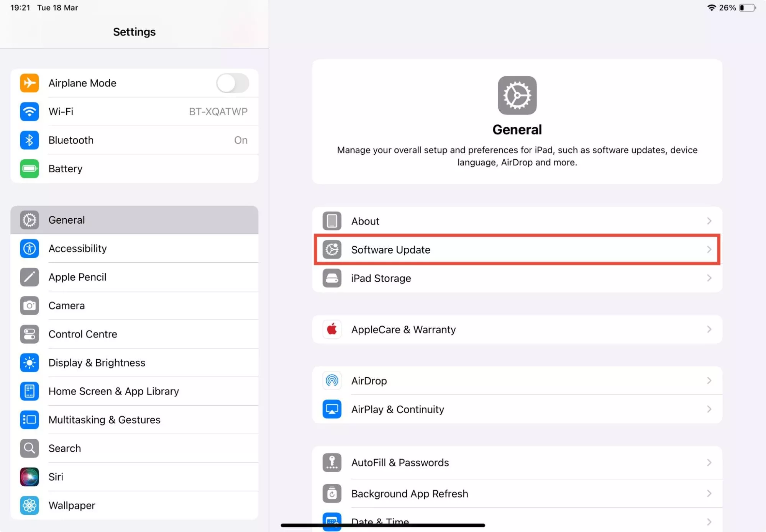Tap the green Battery icon
The width and height of the screenshot is (766, 532).
click(x=30, y=169)
